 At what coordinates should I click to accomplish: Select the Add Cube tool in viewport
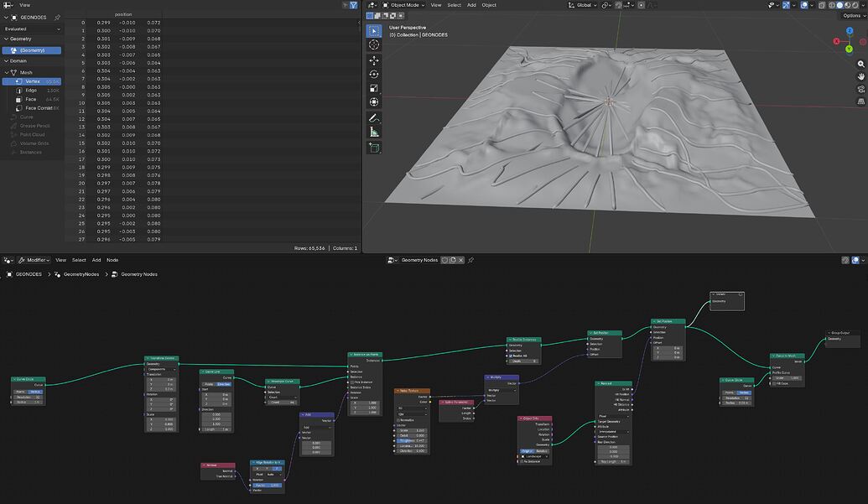tap(374, 148)
